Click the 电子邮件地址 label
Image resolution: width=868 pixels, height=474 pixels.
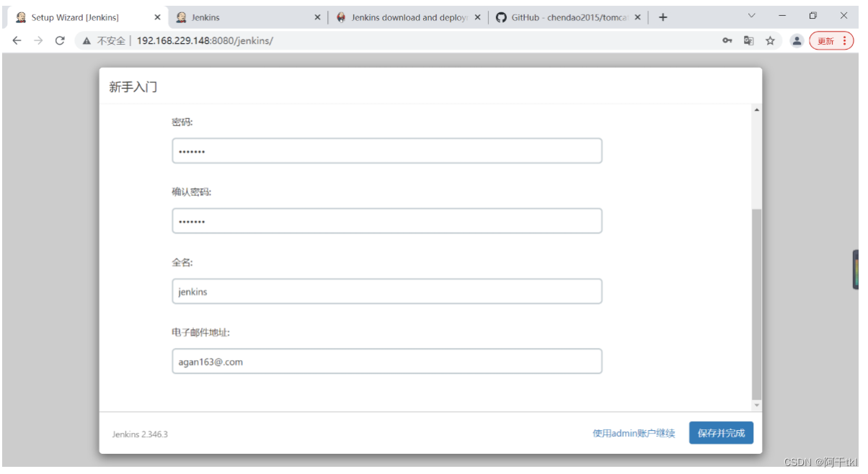tap(201, 332)
